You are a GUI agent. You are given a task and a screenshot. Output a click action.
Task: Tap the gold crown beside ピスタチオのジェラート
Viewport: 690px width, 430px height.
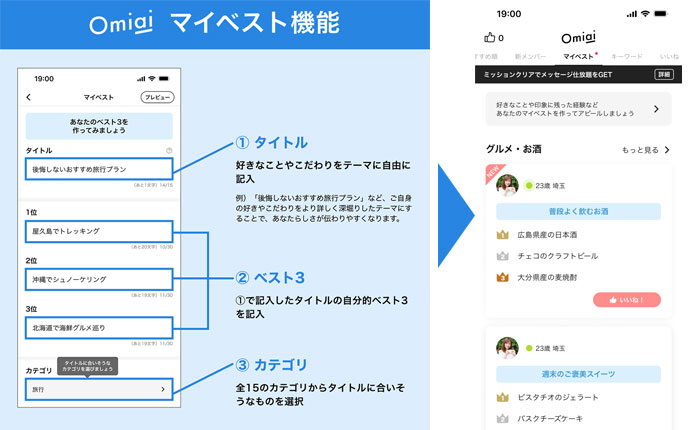point(503,397)
